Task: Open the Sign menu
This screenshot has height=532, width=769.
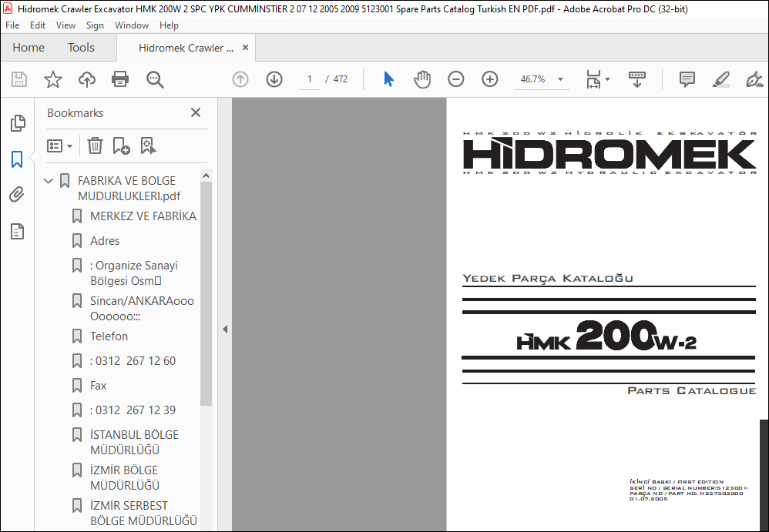Action: (x=95, y=25)
